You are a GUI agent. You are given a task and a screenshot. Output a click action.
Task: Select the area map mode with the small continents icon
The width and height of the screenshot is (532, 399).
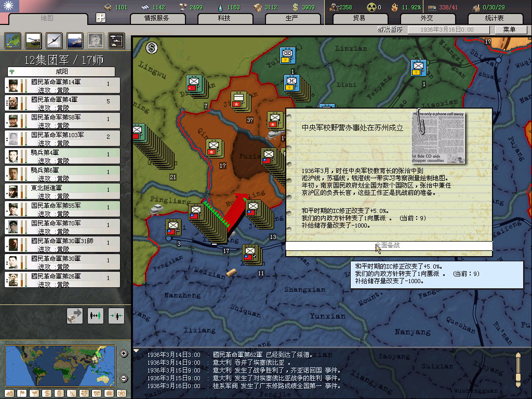click(97, 393)
